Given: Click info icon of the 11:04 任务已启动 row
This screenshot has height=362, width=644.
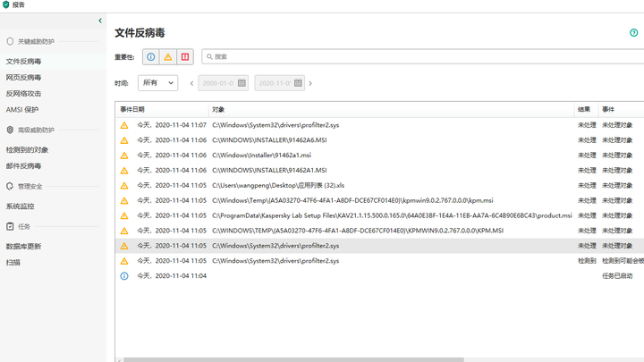Looking at the screenshot, I should point(124,276).
